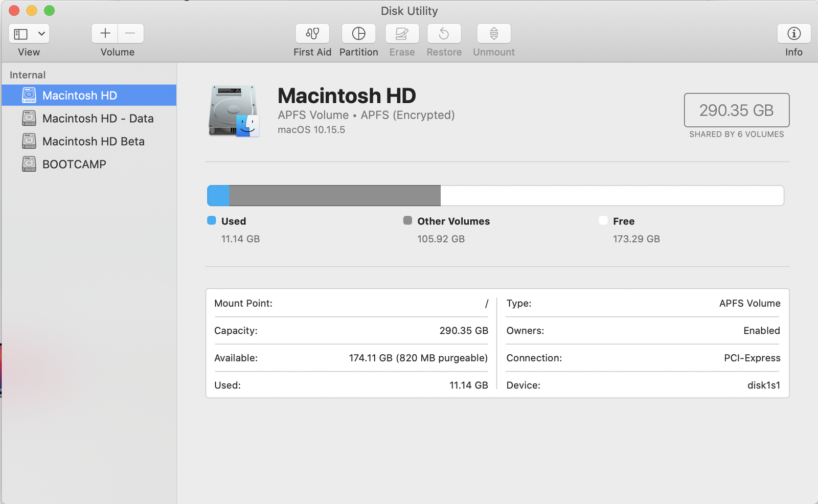Click the blue used segment of storage bar
This screenshot has width=818, height=504.
pos(218,196)
